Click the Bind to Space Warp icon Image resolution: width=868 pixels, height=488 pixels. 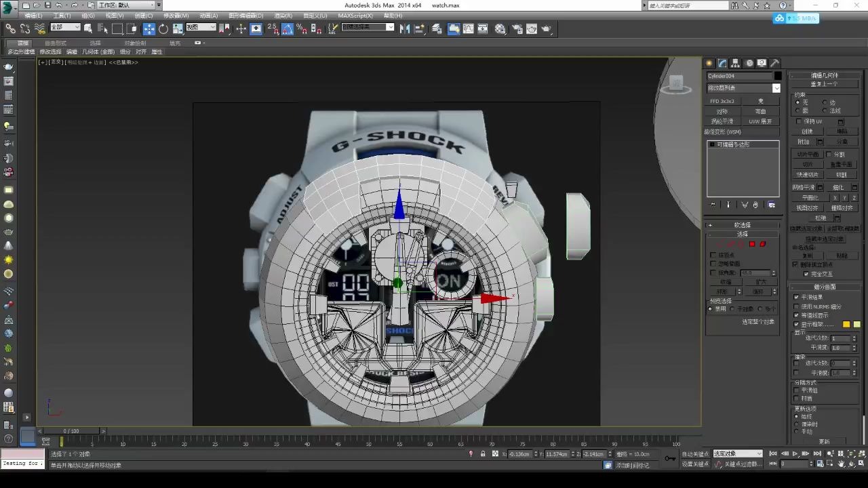(x=39, y=28)
